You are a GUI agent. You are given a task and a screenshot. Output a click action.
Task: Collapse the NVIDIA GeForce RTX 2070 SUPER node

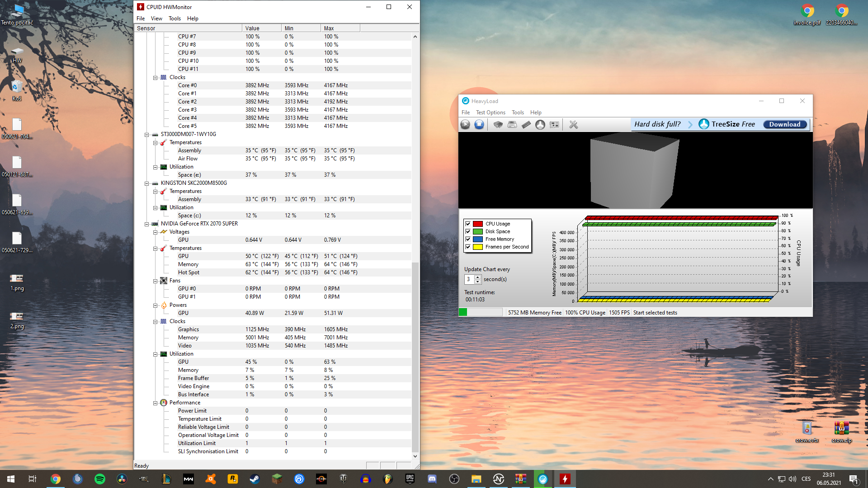pos(146,224)
